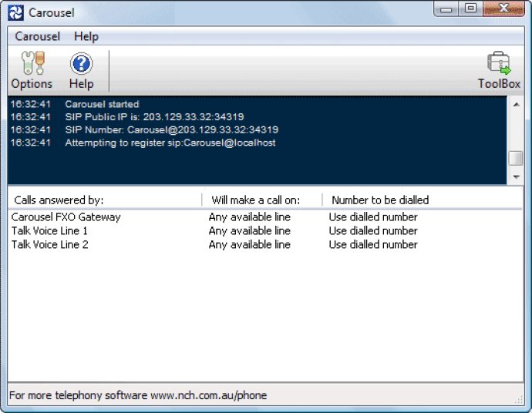Click Use dialled number for Talk Voice Line 2
This screenshot has width=532, height=413.
373,245
